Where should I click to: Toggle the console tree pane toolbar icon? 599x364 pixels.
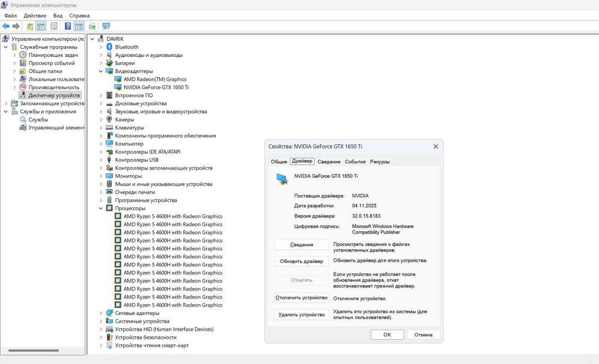(x=41, y=26)
